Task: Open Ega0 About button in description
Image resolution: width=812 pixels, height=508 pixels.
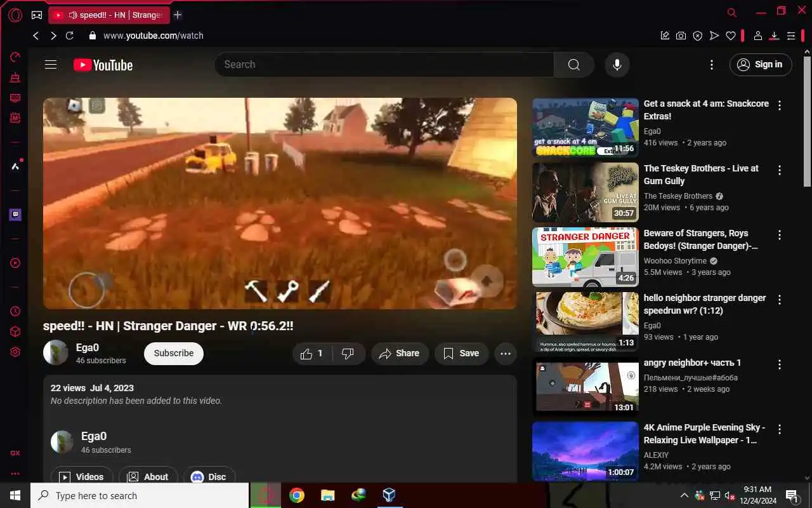Action: [148, 477]
